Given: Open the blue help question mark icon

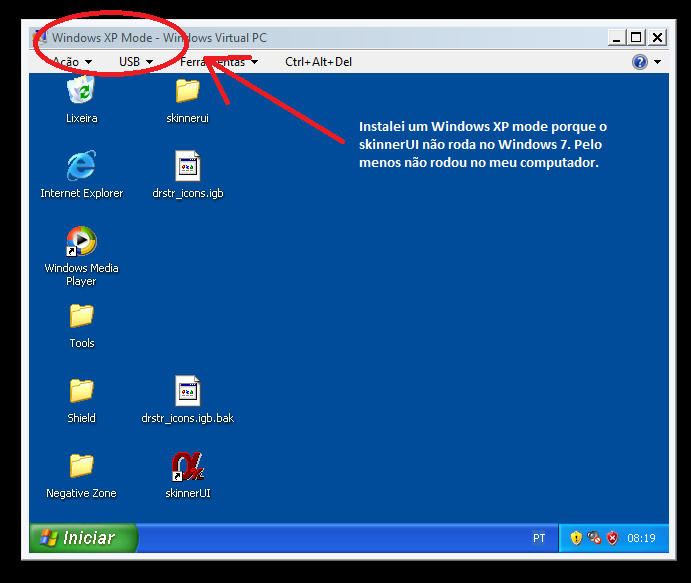Looking at the screenshot, I should point(639,62).
